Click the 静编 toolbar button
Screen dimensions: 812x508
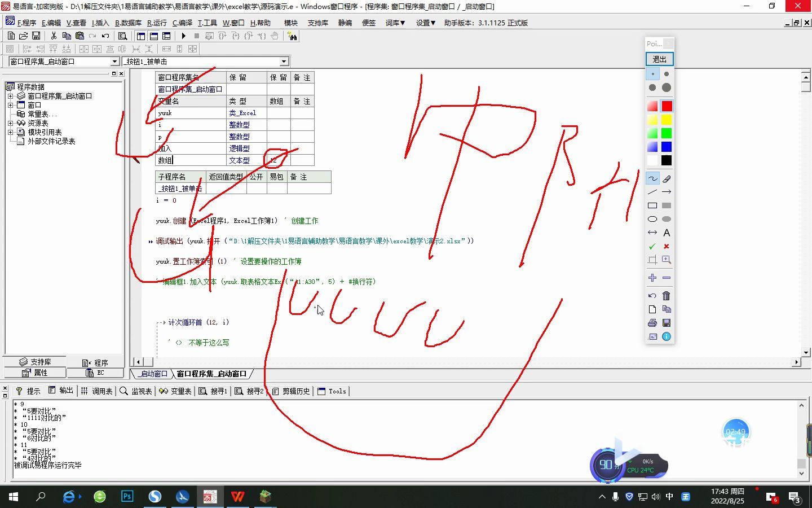click(345, 23)
